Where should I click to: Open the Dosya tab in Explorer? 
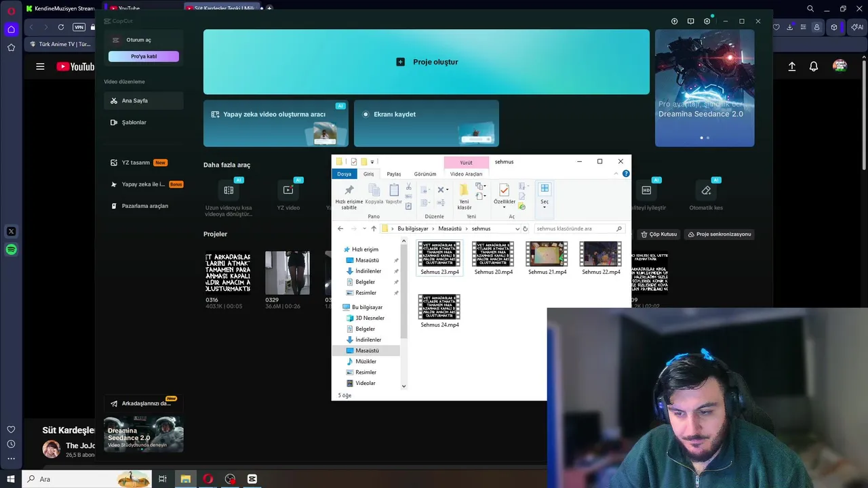(344, 174)
